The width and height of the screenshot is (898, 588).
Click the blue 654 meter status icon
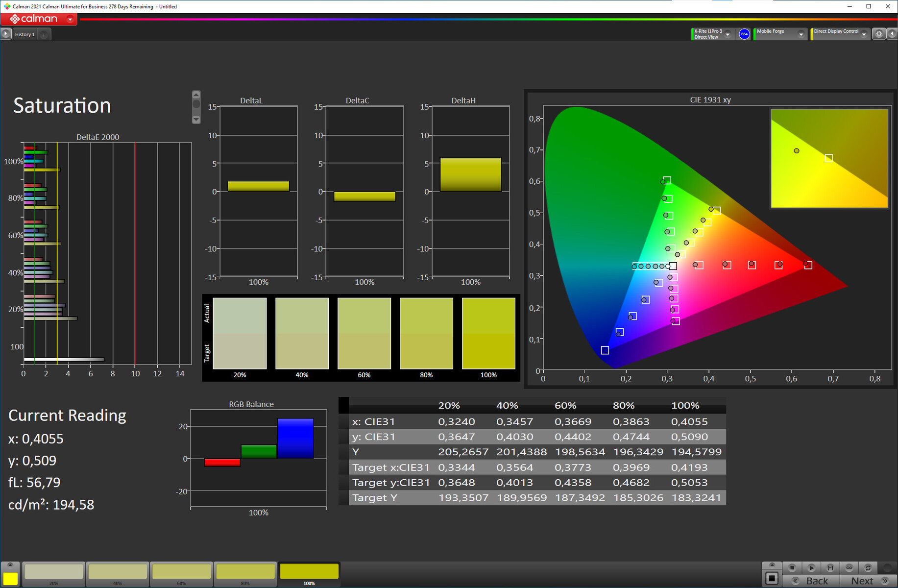click(x=744, y=34)
